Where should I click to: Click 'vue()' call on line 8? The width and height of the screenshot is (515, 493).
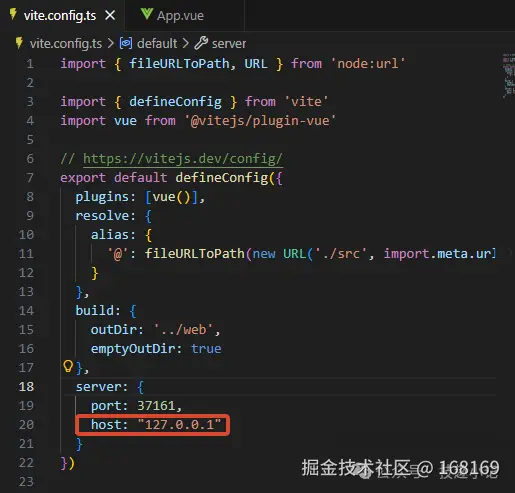[x=172, y=197]
